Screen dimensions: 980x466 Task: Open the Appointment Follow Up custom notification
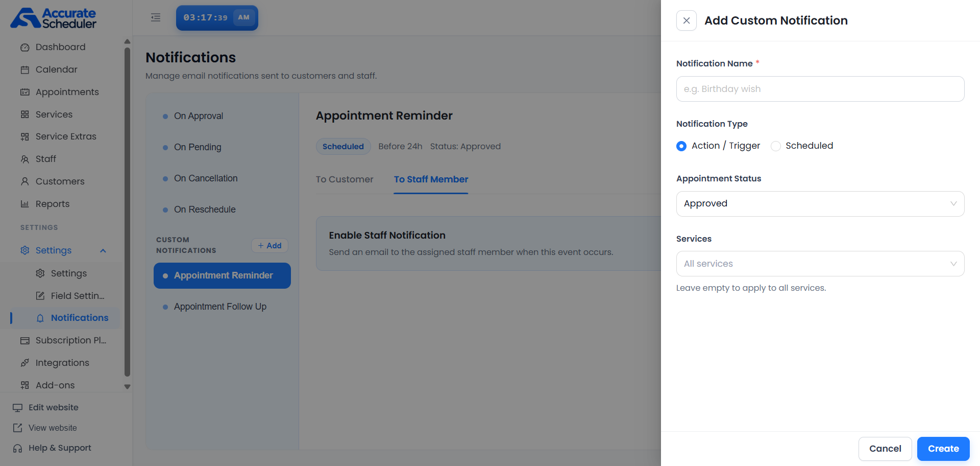[x=222, y=307]
